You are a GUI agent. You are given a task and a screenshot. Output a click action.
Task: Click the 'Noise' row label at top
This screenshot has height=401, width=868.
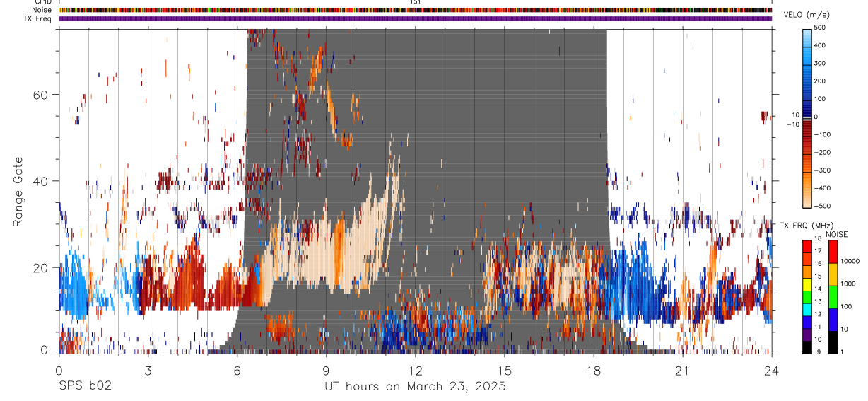(42, 10)
